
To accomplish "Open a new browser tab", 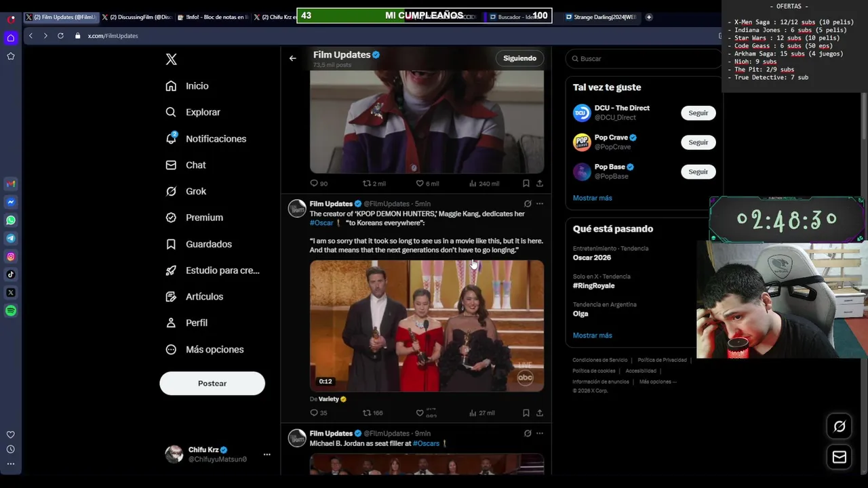I will [649, 17].
